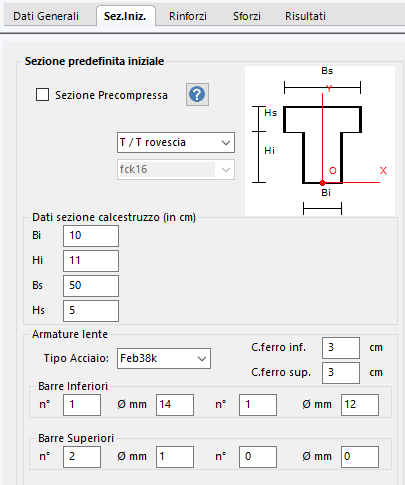
Task: Focus the Bs input field with value 50
Action: [91, 286]
